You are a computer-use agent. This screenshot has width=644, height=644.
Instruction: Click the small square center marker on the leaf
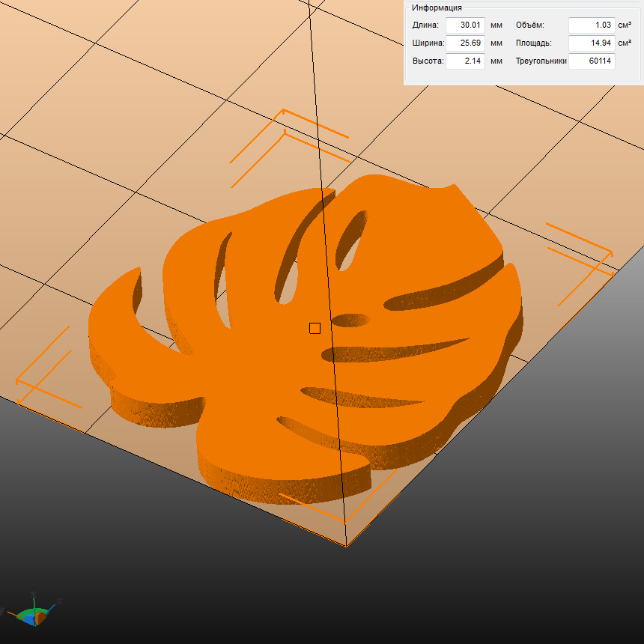coord(315,329)
